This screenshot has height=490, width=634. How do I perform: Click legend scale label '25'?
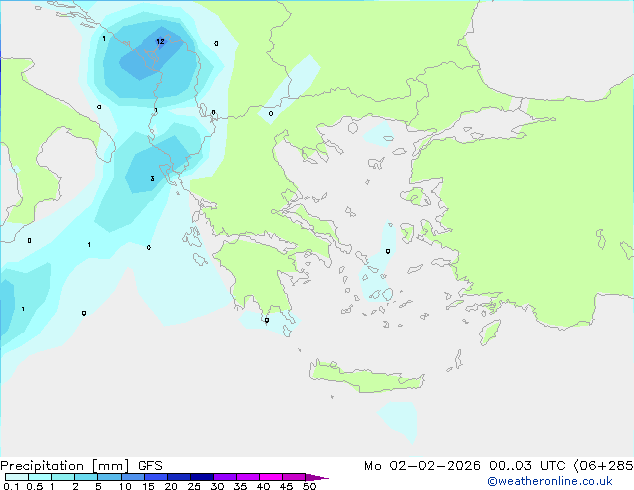coord(194,486)
